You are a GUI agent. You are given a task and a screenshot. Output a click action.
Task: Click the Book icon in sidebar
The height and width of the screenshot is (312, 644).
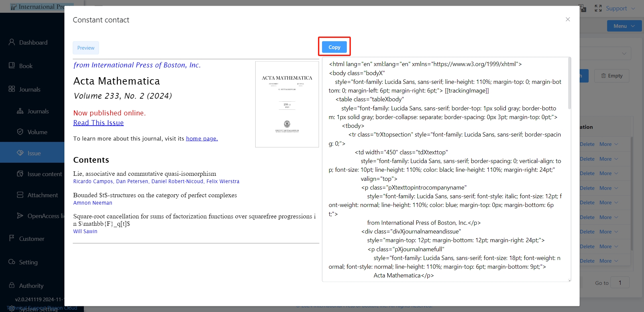pos(12,65)
